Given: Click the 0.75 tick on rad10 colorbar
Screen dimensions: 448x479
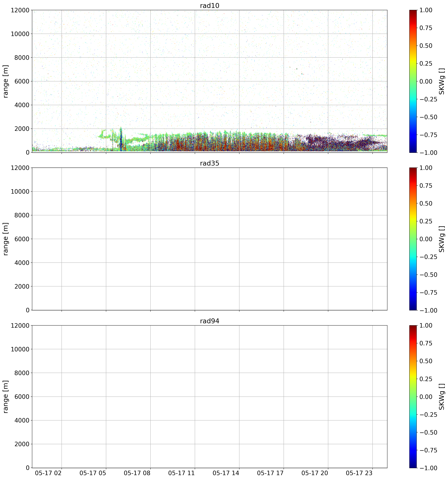Looking at the screenshot, I should point(426,28).
